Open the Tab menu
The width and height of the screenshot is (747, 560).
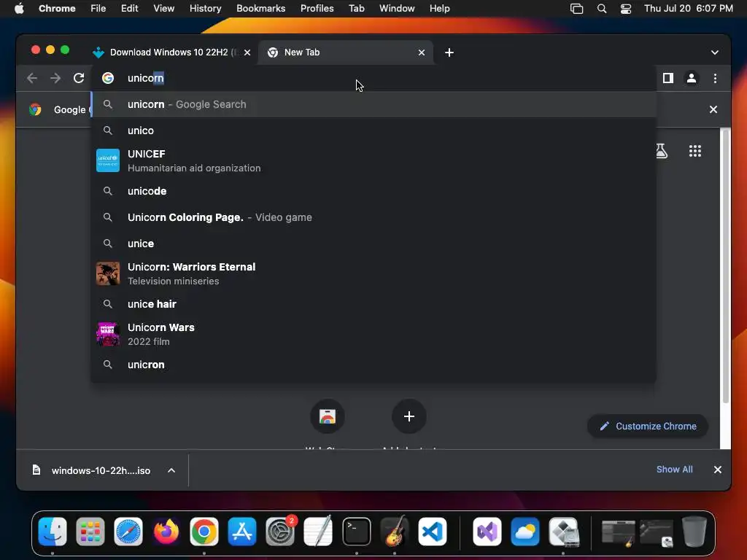click(x=356, y=9)
